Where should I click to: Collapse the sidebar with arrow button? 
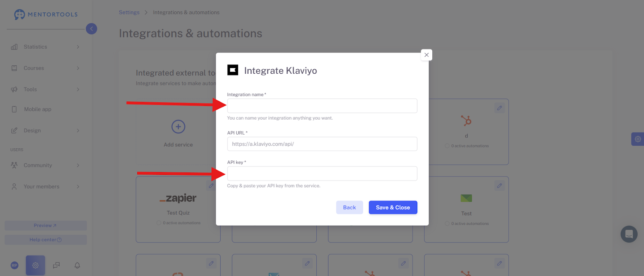[91, 29]
